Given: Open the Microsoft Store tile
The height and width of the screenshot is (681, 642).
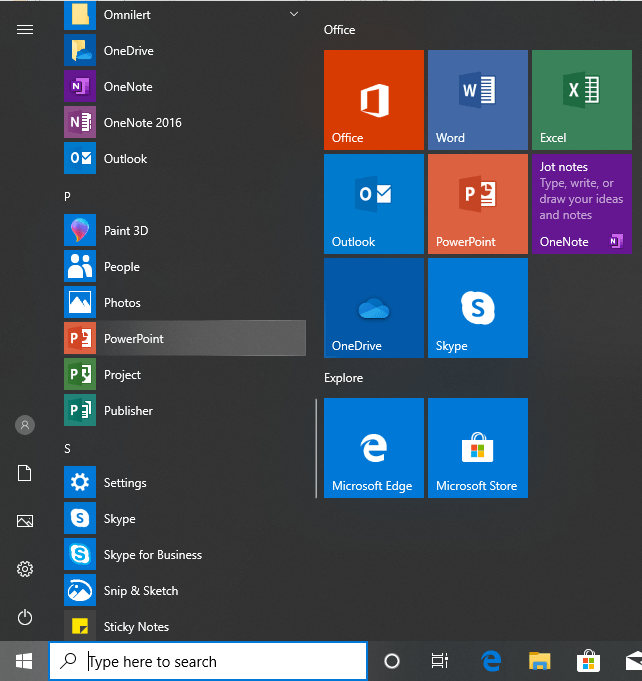Looking at the screenshot, I should (478, 448).
